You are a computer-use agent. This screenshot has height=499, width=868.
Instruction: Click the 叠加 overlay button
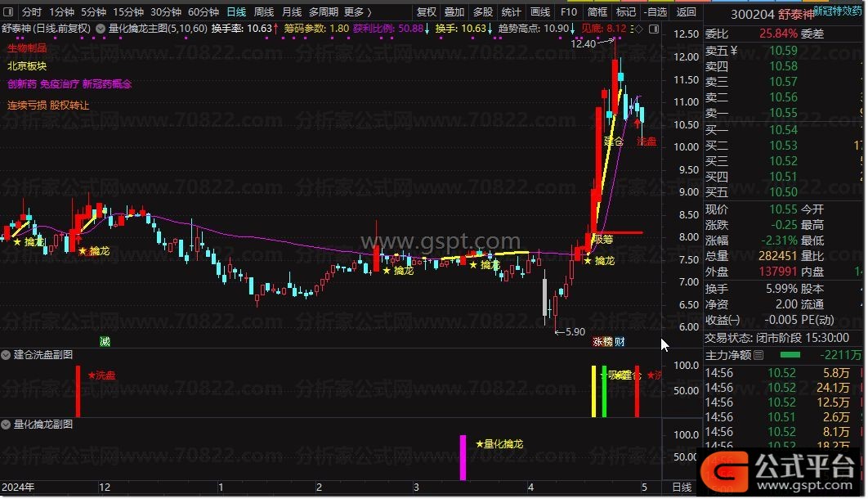(454, 11)
